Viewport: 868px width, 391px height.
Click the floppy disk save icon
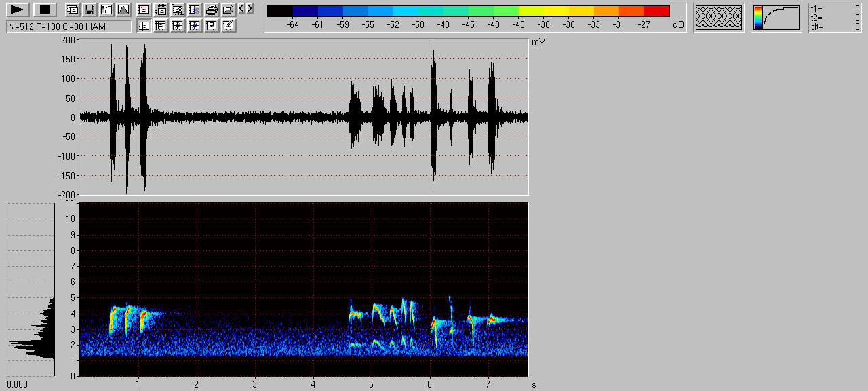point(89,10)
